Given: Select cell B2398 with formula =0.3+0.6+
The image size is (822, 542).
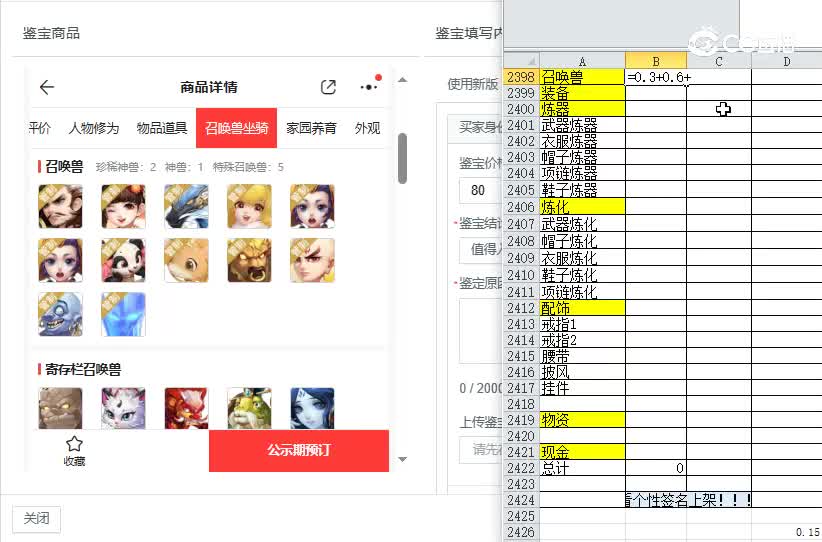Looking at the screenshot, I should [656, 77].
